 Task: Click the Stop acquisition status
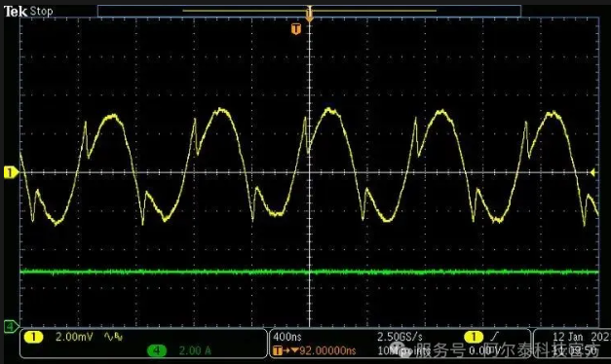pos(41,12)
